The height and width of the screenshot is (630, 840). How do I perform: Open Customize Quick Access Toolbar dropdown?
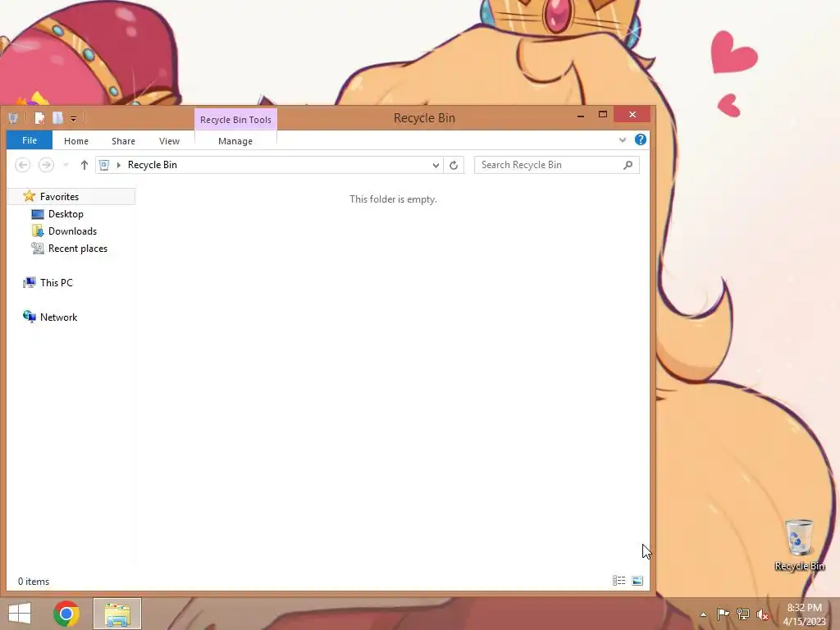(73, 119)
